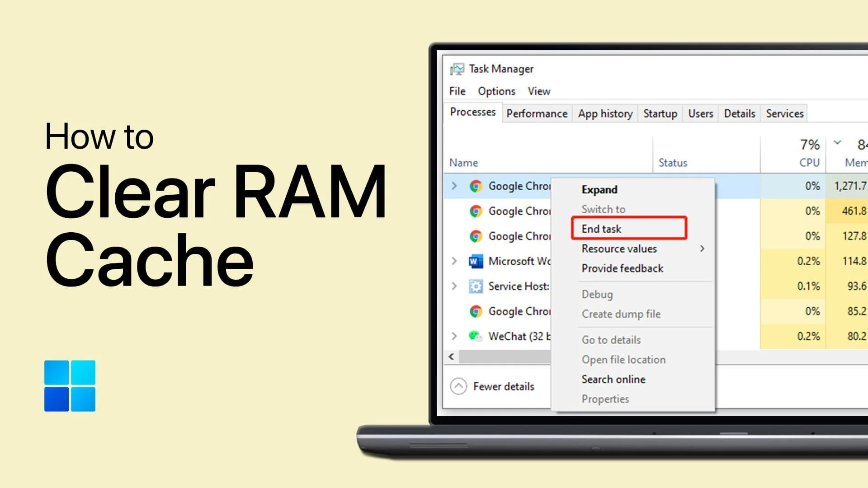Click the WeChat process icon

(475, 336)
